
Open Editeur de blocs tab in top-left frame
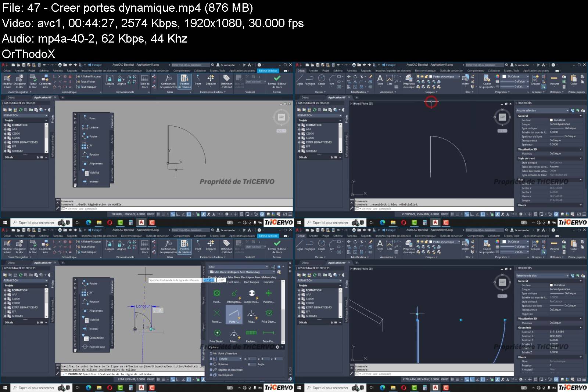268,70
